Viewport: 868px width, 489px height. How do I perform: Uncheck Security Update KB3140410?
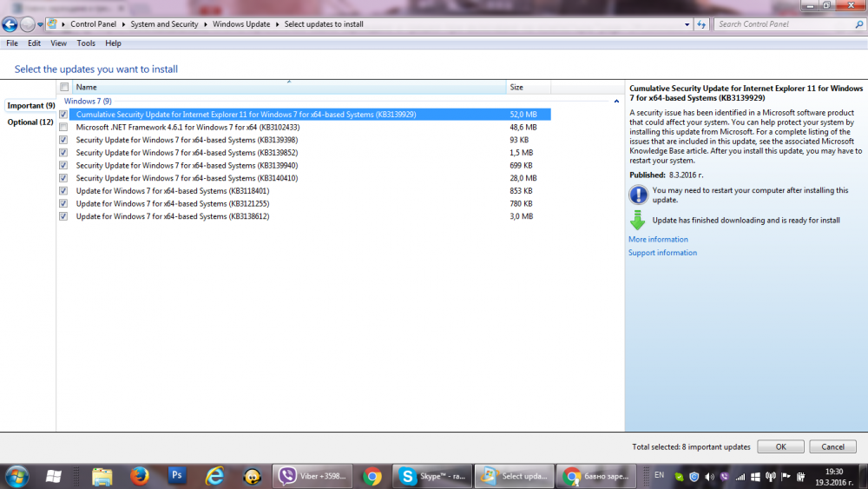(x=63, y=178)
